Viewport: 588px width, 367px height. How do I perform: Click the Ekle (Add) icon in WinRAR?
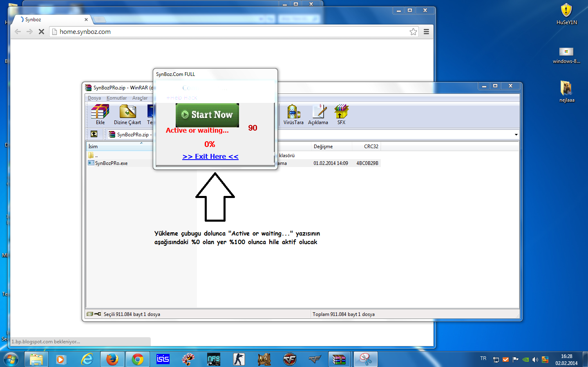[100, 114]
